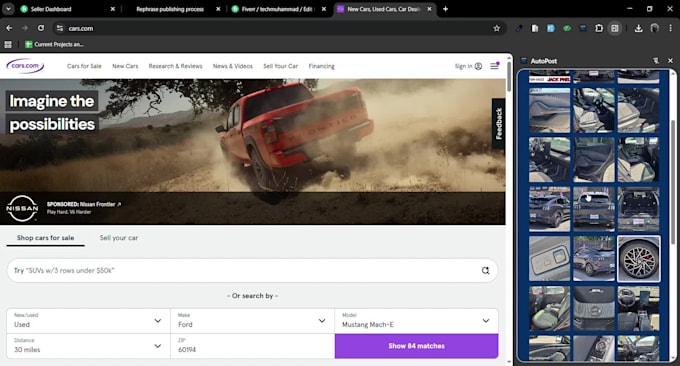The width and height of the screenshot is (680, 366).
Task: Open Financing nav link
Action: (x=321, y=66)
